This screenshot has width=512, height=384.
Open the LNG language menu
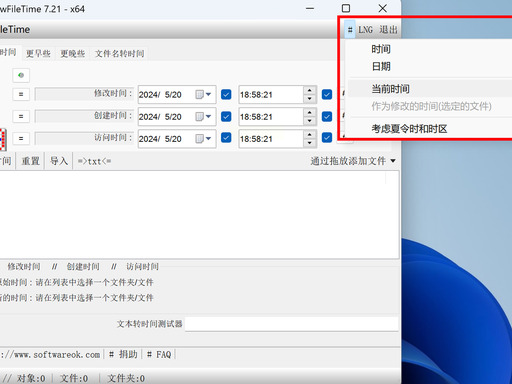tap(365, 30)
